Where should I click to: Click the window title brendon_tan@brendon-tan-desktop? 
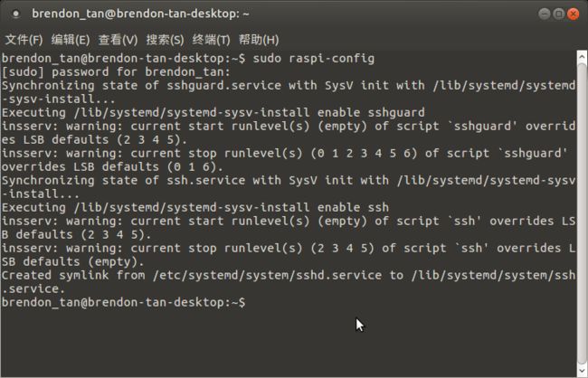140,14
